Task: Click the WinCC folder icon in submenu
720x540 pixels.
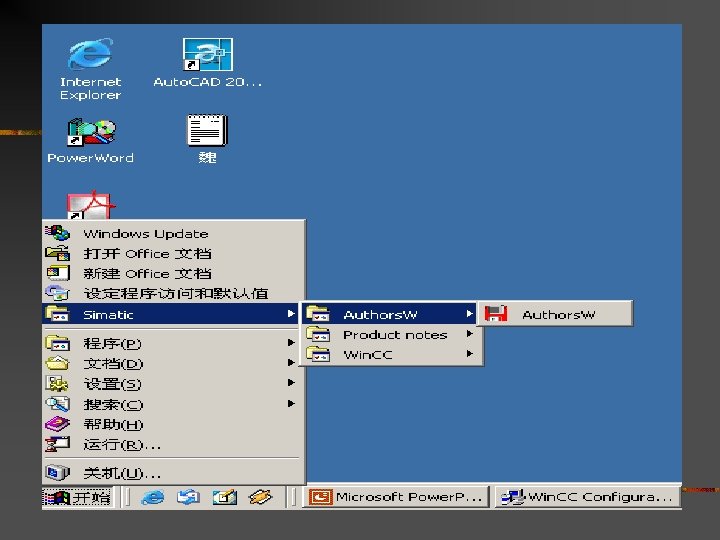Action: coord(318,354)
